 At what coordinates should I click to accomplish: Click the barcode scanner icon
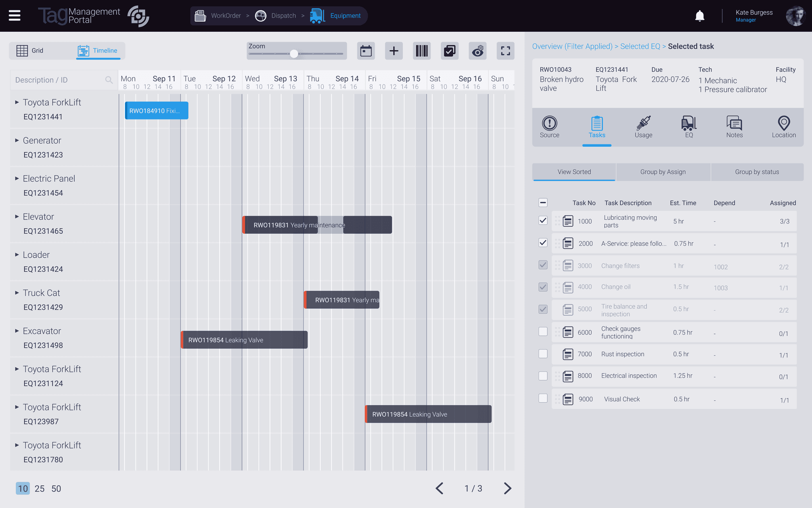pyautogui.click(x=421, y=50)
